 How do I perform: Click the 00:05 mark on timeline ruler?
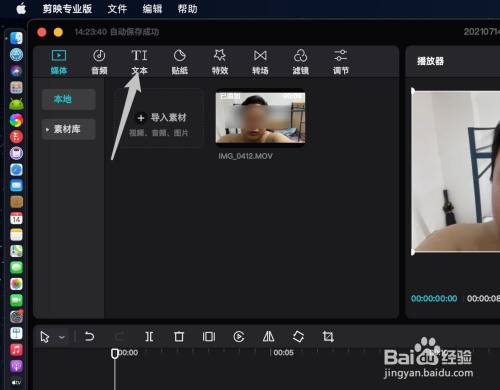(283, 352)
